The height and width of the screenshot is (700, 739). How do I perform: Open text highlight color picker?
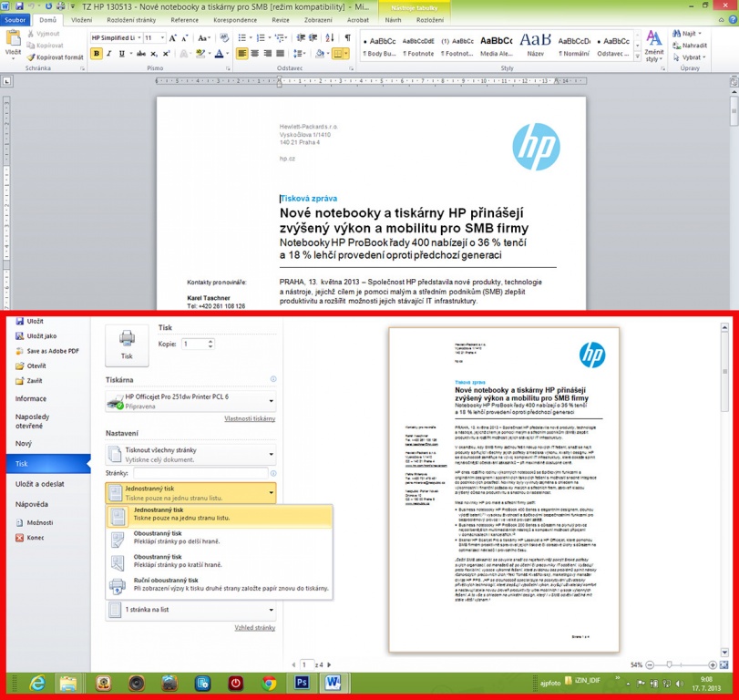point(210,54)
